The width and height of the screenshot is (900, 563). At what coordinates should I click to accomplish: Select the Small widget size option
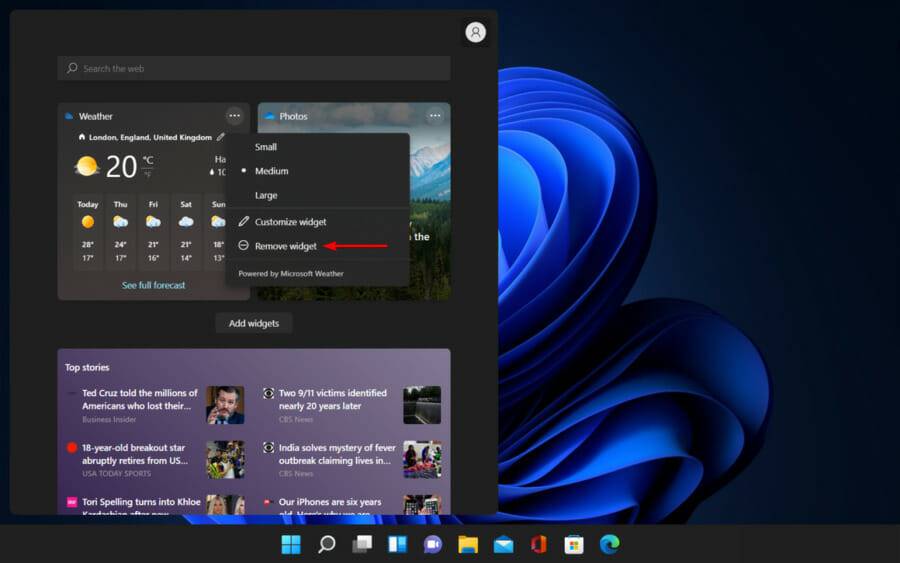click(x=266, y=147)
